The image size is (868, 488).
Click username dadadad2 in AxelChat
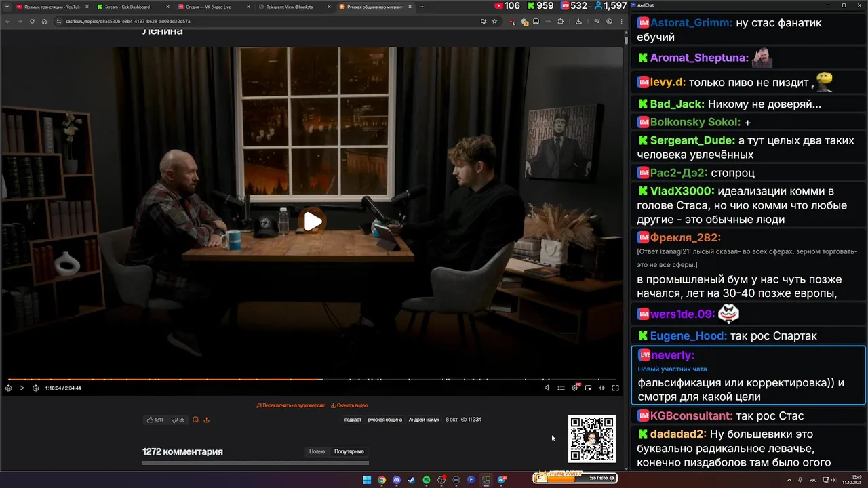point(678,434)
